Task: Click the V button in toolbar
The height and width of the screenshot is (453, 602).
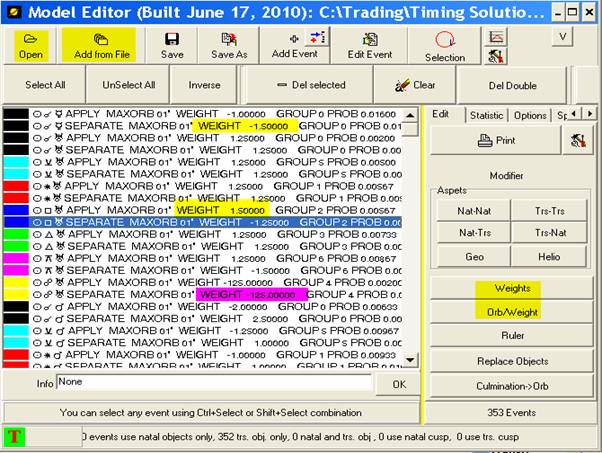Action: (562, 37)
